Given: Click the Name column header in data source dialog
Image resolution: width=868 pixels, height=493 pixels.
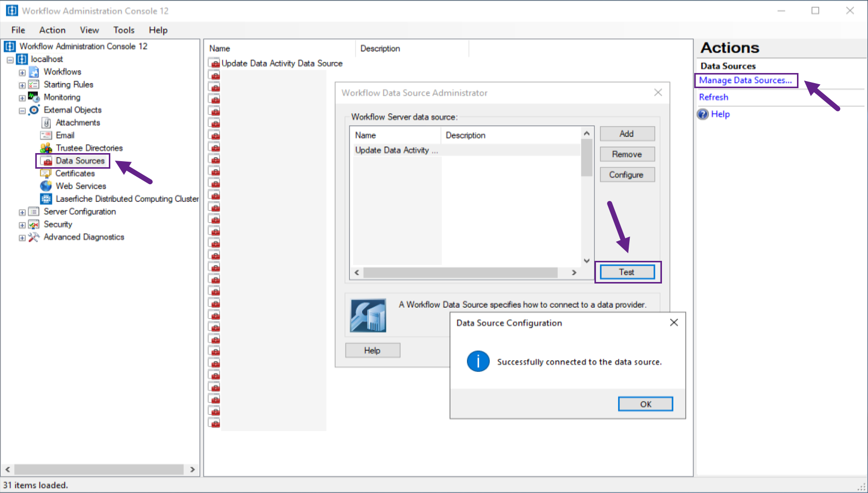Looking at the screenshot, I should (x=396, y=135).
